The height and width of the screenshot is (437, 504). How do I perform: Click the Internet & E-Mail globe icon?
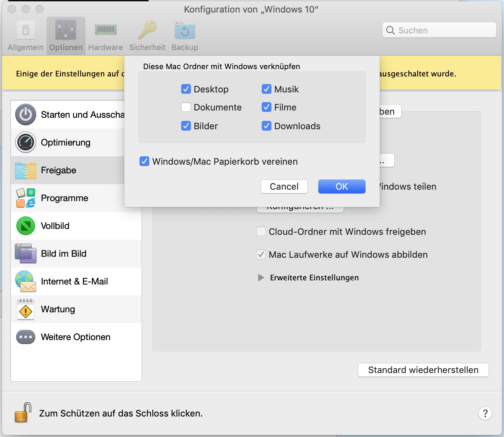[26, 281]
